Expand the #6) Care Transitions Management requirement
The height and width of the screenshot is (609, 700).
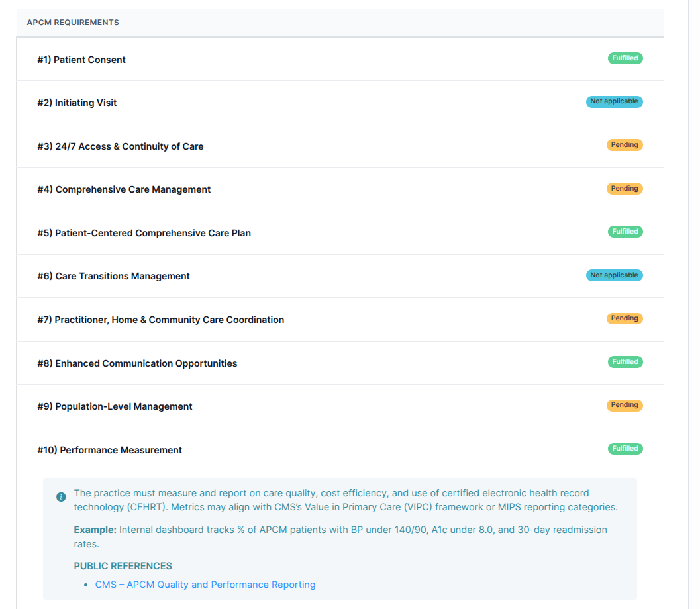tap(113, 275)
